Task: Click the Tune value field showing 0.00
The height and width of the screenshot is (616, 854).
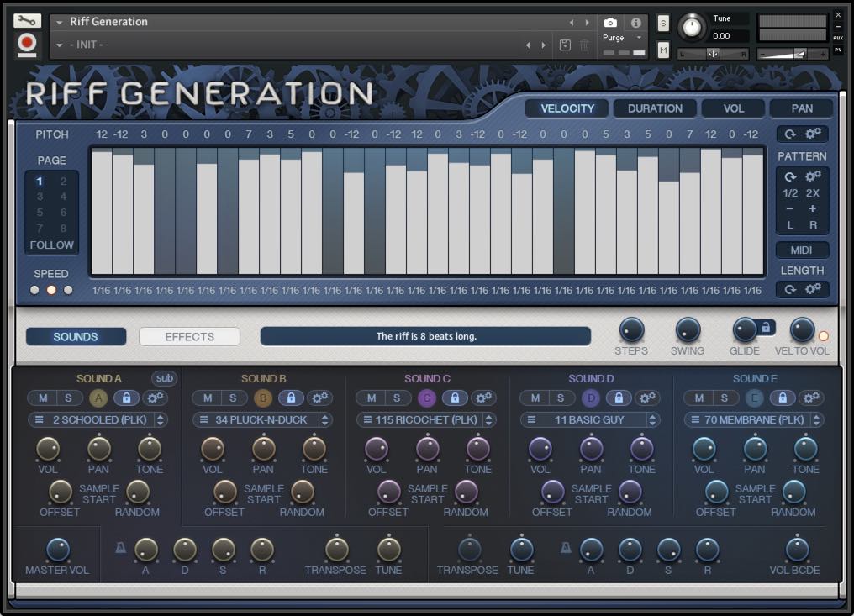Action: 729,36
